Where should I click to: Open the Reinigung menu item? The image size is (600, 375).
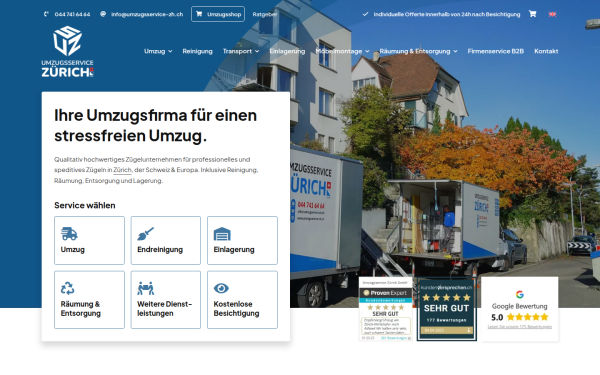pos(197,51)
